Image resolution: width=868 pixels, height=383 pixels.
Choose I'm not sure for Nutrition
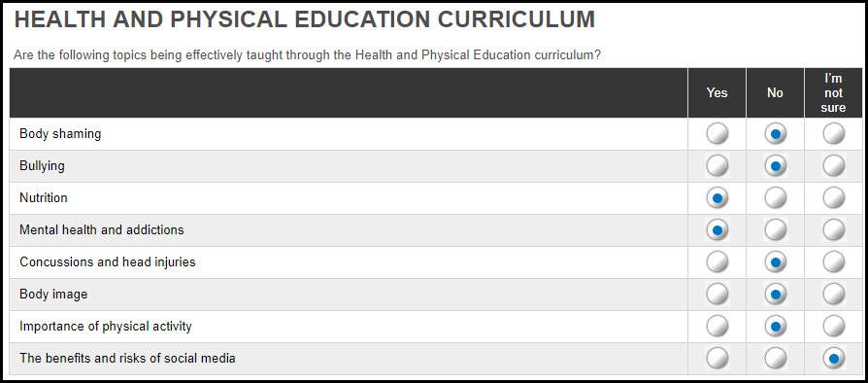click(x=833, y=198)
